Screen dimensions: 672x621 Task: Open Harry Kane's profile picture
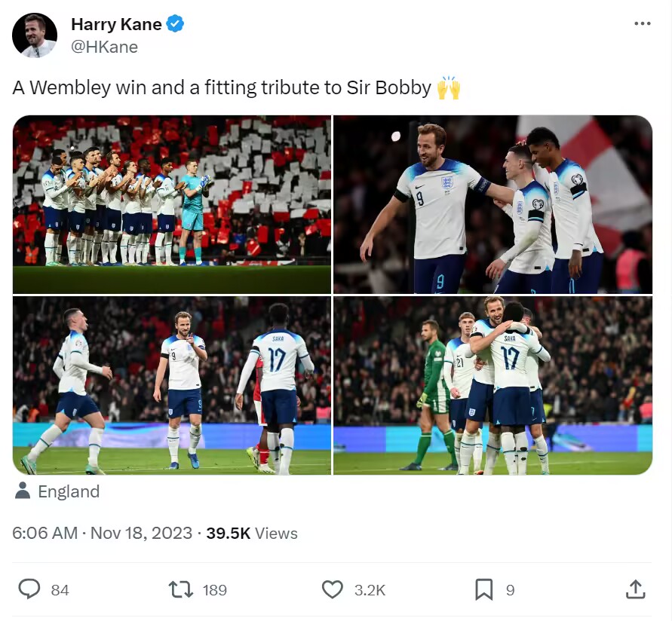pos(35,35)
